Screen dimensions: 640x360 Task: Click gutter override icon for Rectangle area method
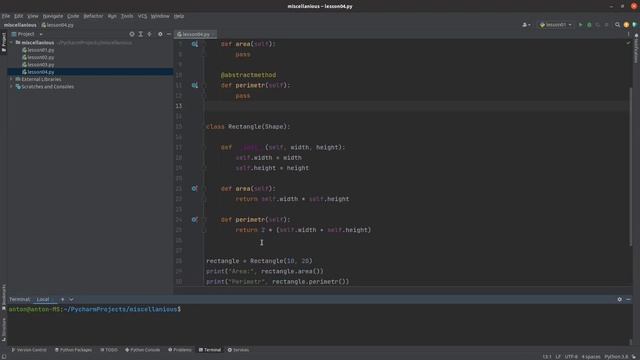click(x=195, y=189)
